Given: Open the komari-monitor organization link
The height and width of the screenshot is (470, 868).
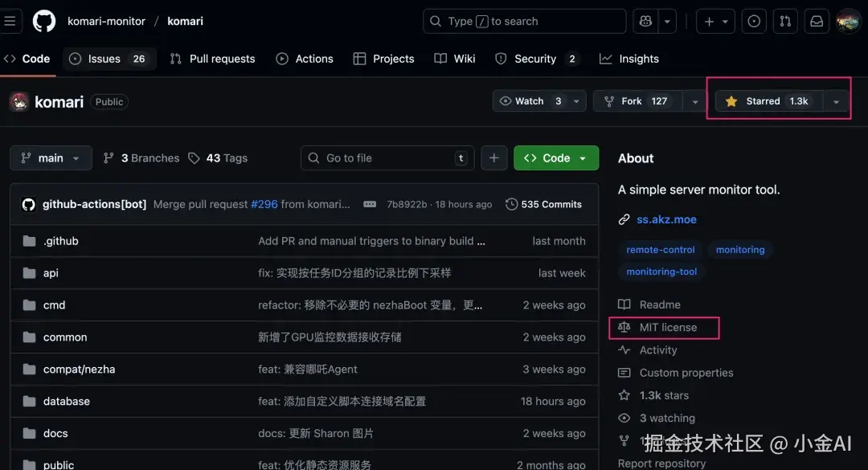Looking at the screenshot, I should [x=106, y=21].
